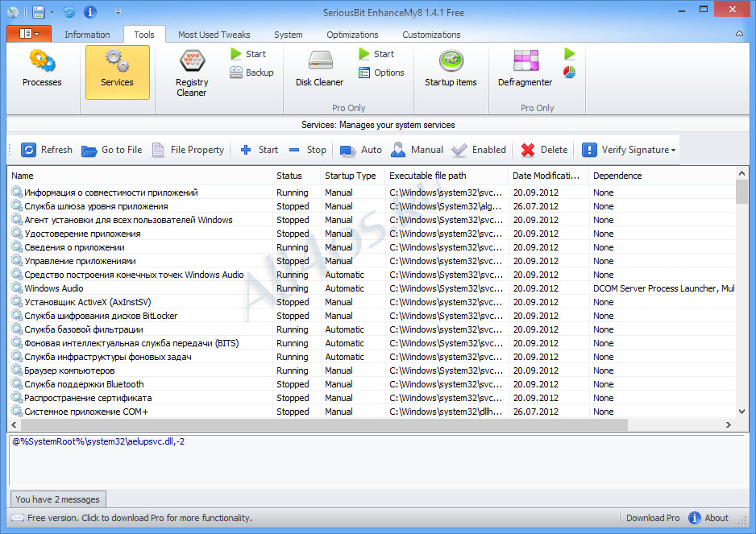Start the selected service
This screenshot has width=756, height=534.
click(x=260, y=150)
